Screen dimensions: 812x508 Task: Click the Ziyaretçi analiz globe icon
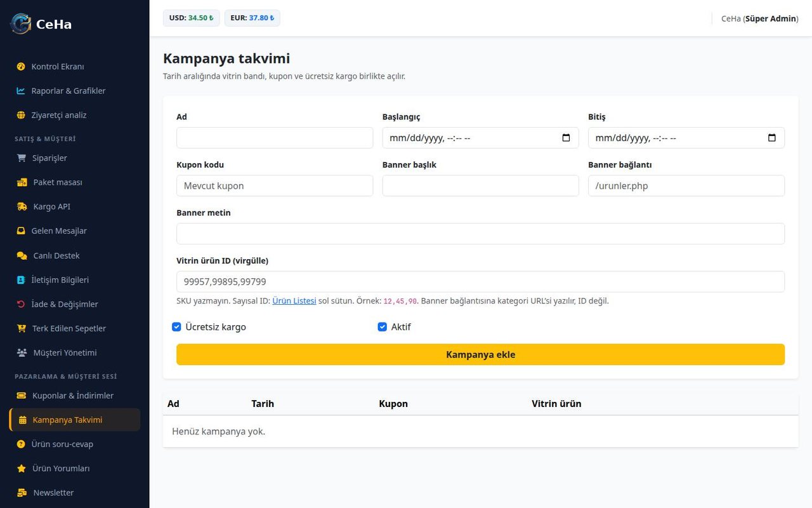tap(21, 115)
